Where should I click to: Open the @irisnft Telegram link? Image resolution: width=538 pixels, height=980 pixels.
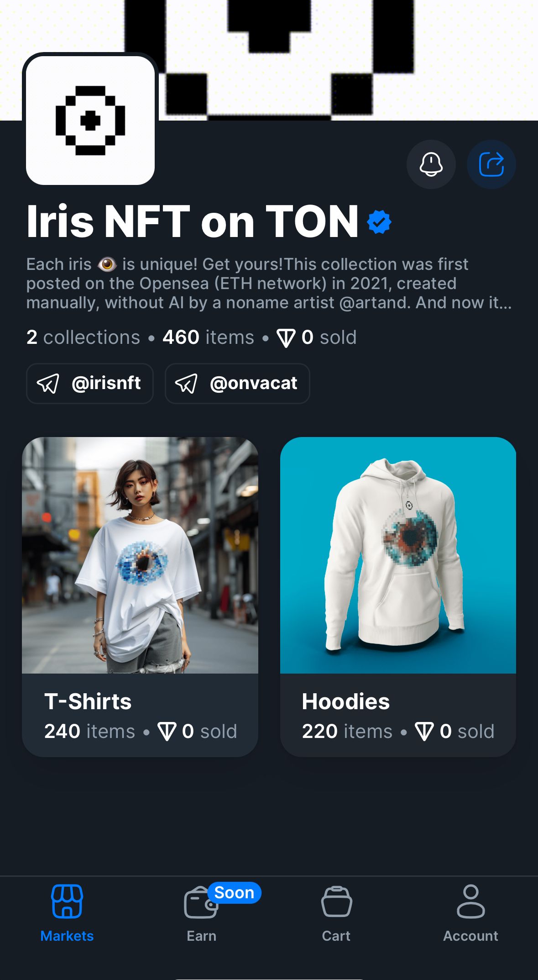90,384
